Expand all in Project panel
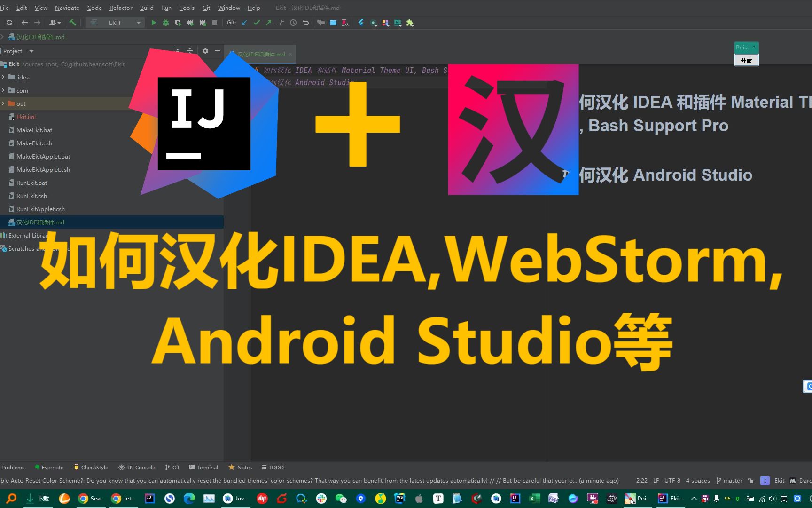This screenshot has height=508, width=812. (x=178, y=51)
